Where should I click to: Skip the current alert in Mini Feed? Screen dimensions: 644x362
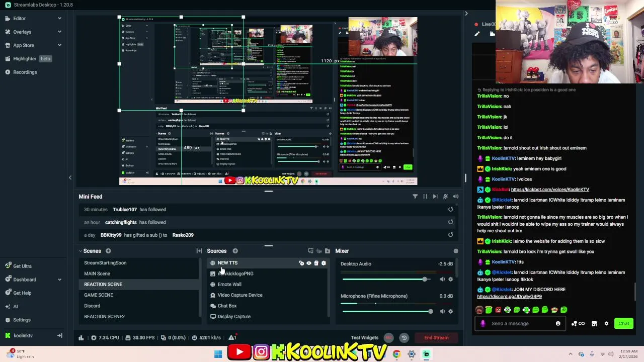pyautogui.click(x=435, y=197)
